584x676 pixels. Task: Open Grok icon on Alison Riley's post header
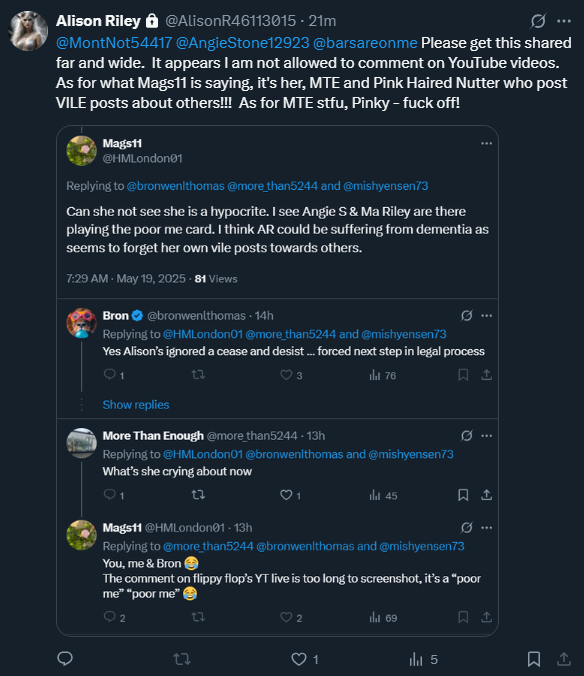(538, 21)
